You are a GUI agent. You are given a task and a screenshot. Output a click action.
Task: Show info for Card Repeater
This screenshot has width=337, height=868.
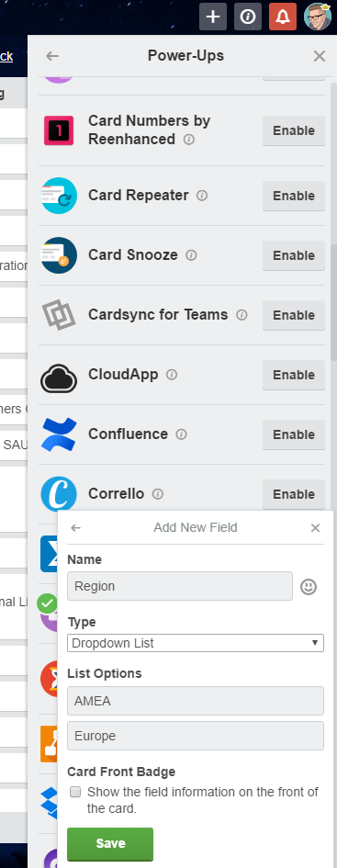[x=202, y=196]
